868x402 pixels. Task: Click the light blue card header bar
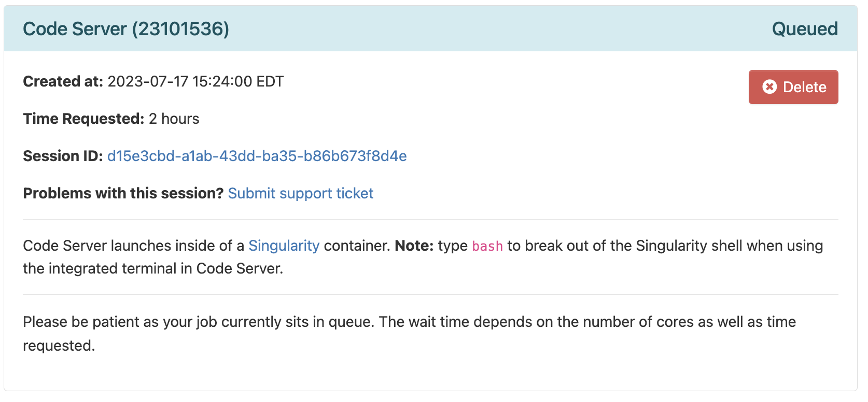(x=430, y=28)
